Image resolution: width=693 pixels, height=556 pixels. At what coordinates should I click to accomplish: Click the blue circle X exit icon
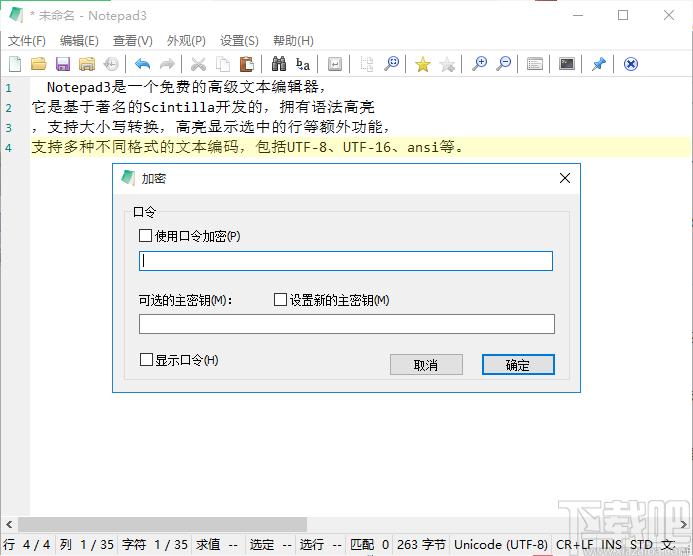(x=631, y=64)
